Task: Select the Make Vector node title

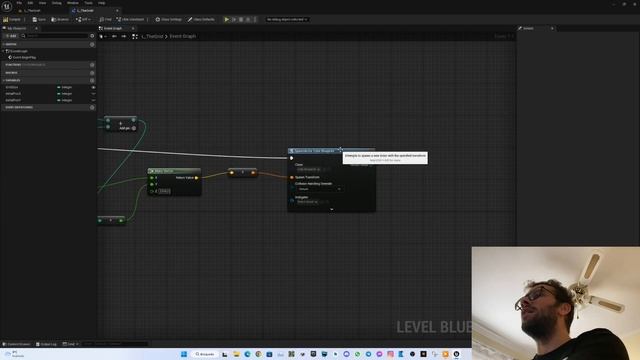Action: 174,171
